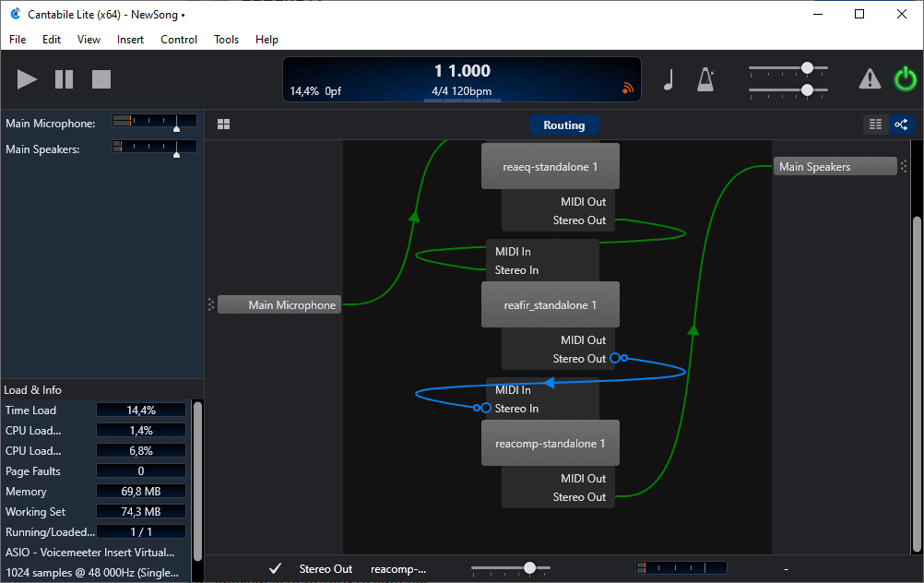The image size is (924, 583).
Task: Open the View menu
Action: click(x=89, y=40)
